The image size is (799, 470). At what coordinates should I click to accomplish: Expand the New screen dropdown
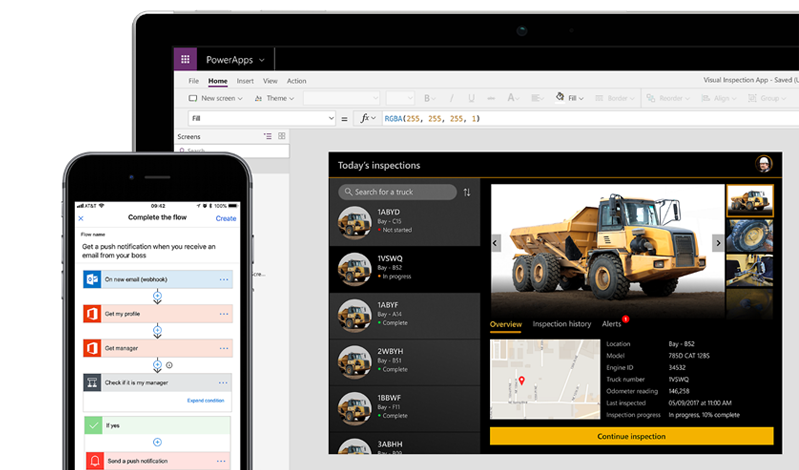pos(216,98)
